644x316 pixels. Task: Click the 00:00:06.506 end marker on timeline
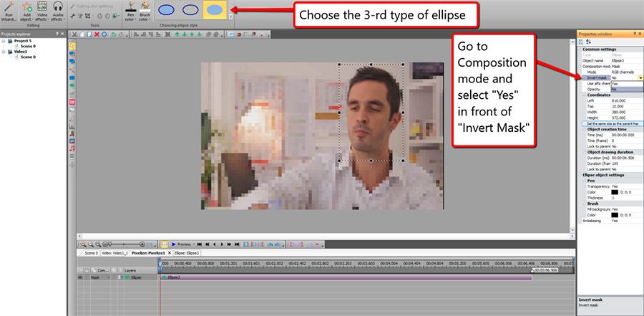pos(545,270)
